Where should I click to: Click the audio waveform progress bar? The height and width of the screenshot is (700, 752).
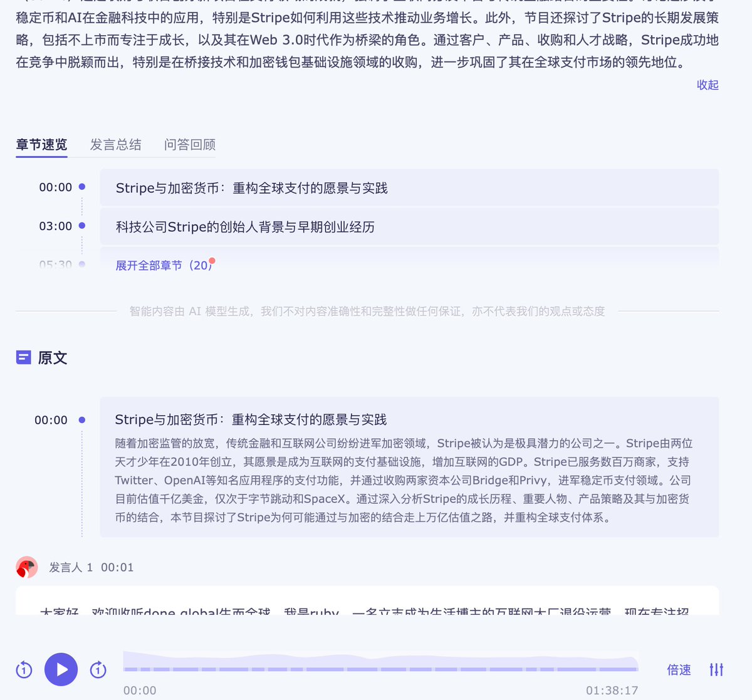[x=380, y=662]
